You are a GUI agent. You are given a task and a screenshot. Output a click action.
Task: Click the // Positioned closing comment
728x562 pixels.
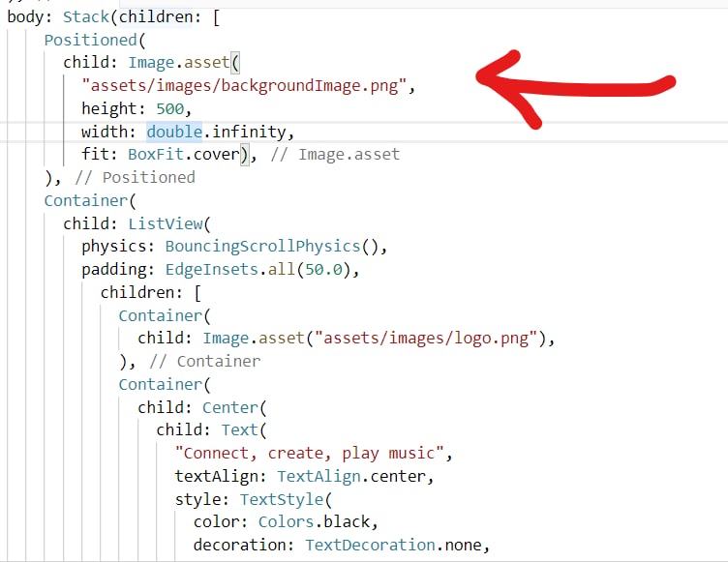click(135, 178)
